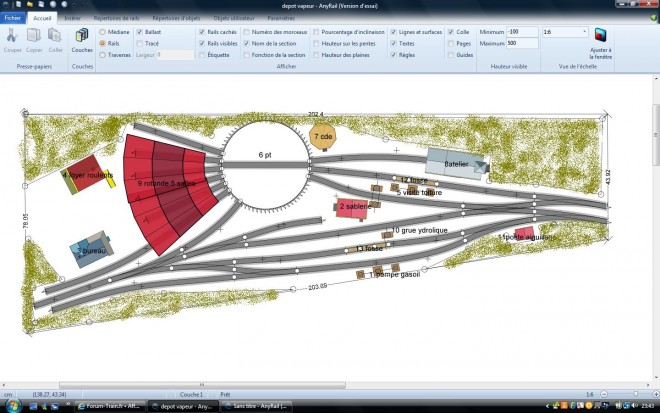Click the Windows Start orb
The image size is (660, 413).
click(x=13, y=406)
